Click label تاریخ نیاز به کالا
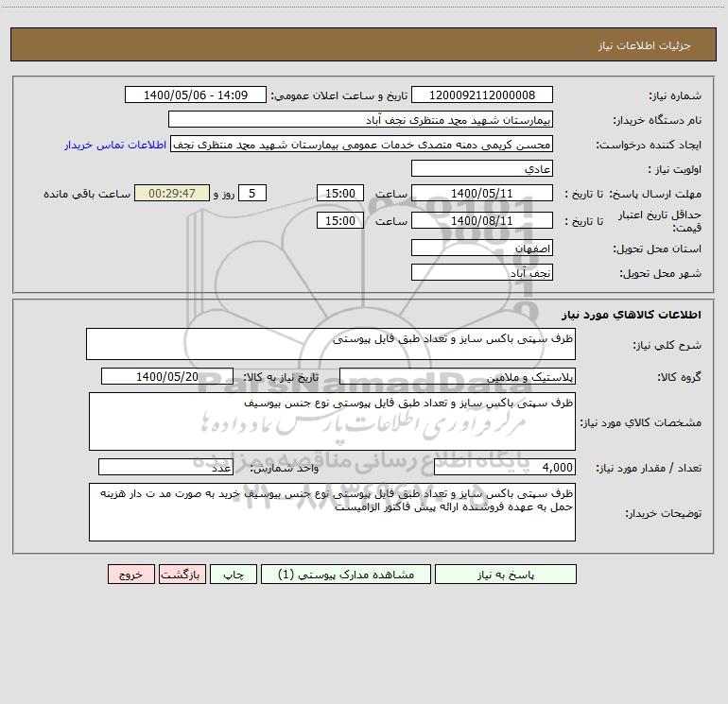 282,377
